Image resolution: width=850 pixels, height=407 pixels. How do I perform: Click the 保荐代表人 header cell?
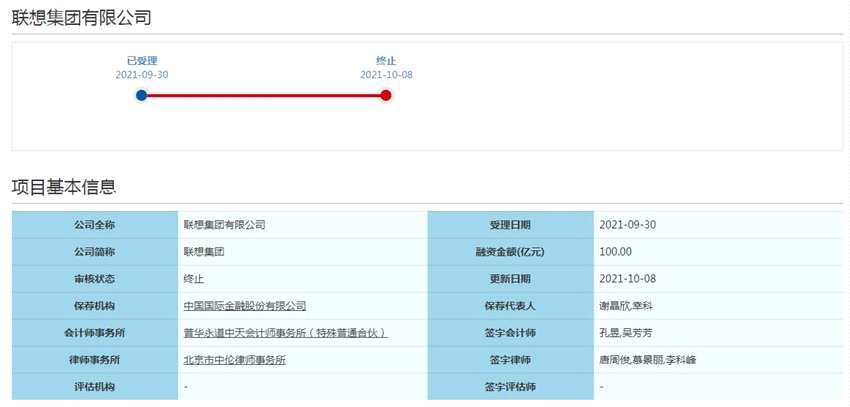pyautogui.click(x=510, y=306)
